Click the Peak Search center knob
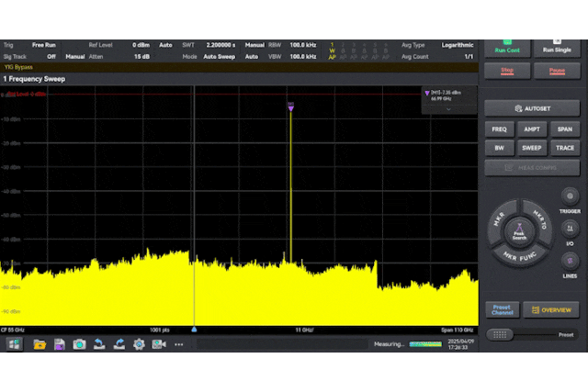588x392 pixels. pos(519,232)
